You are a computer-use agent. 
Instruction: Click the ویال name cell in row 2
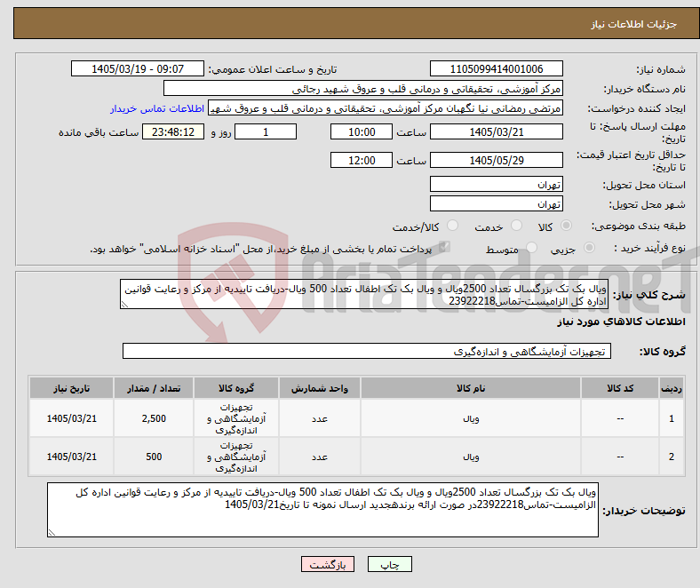point(471,457)
